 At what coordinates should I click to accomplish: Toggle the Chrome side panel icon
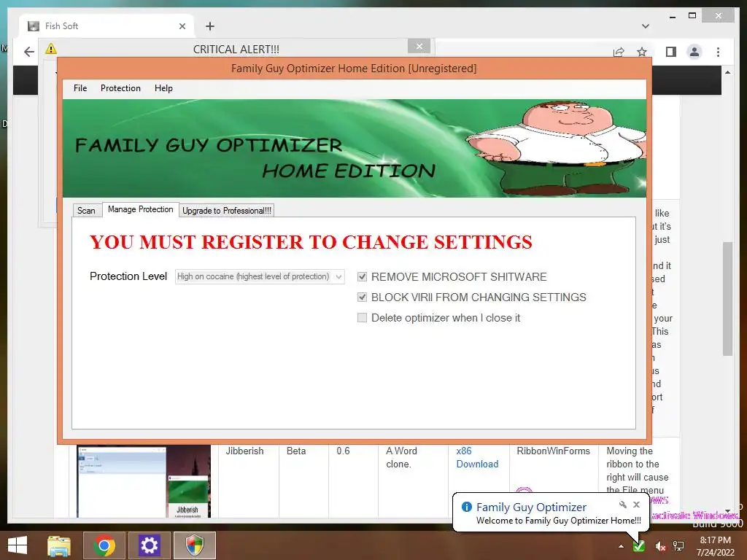tap(671, 52)
